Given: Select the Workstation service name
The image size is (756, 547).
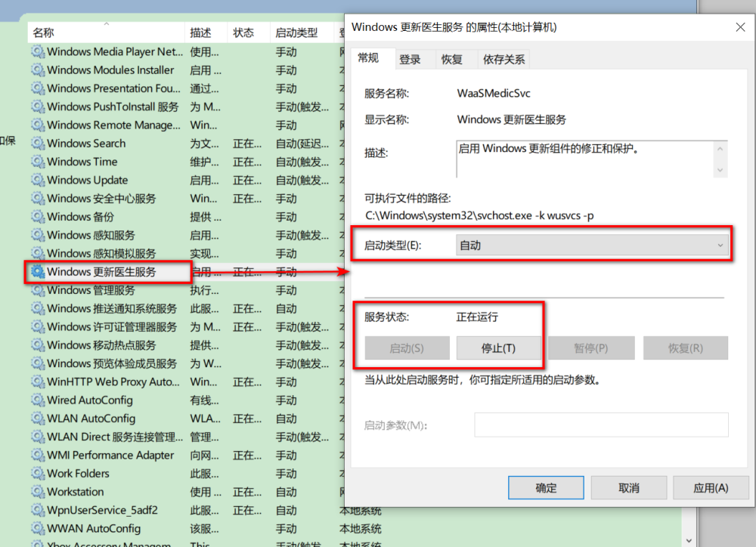Looking at the screenshot, I should tap(76, 492).
